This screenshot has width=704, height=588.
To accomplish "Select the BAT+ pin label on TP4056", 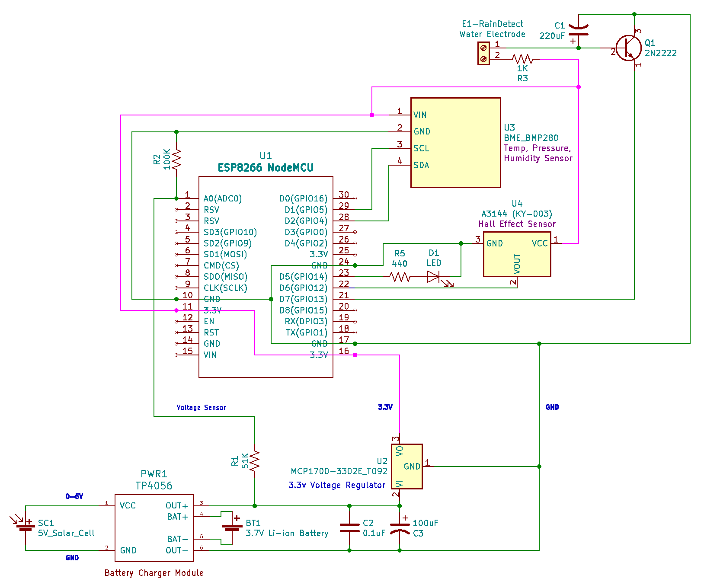I will tap(177, 517).
